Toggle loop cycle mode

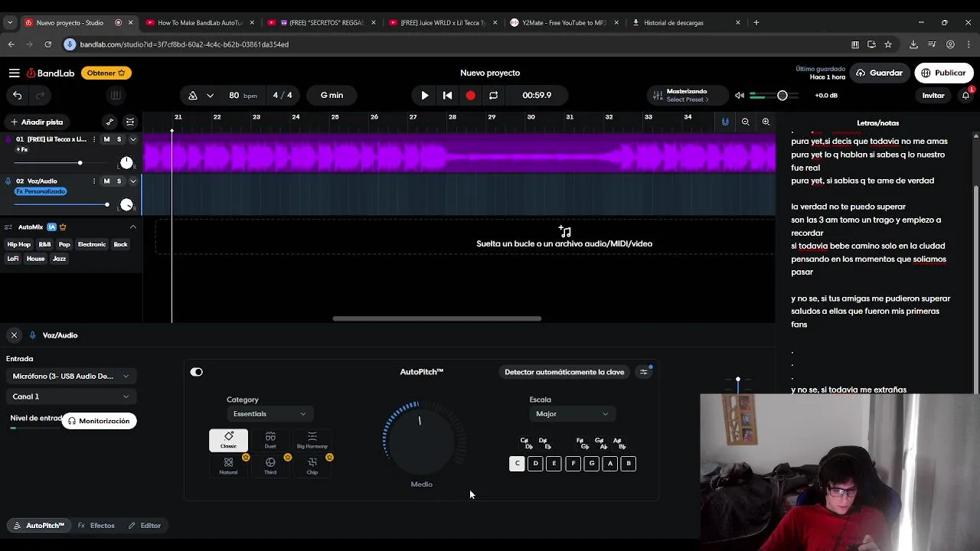[493, 95]
